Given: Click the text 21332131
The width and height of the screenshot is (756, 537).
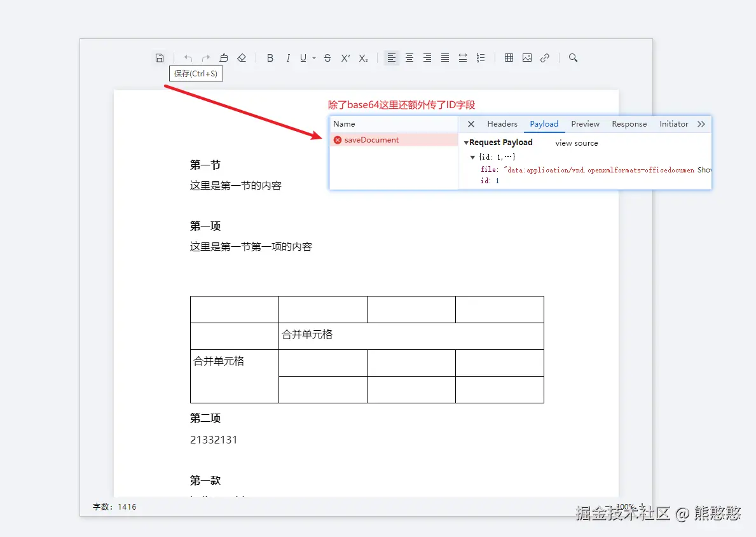Looking at the screenshot, I should coord(214,440).
